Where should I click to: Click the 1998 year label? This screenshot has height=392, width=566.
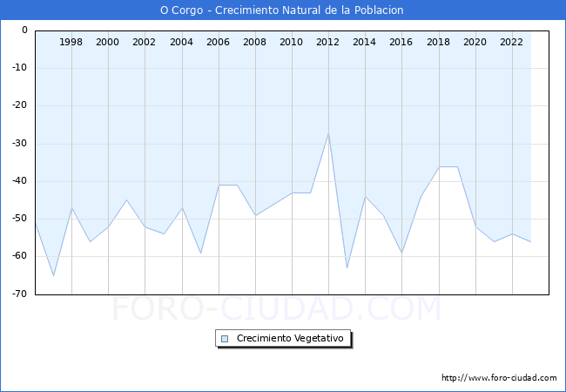point(71,42)
